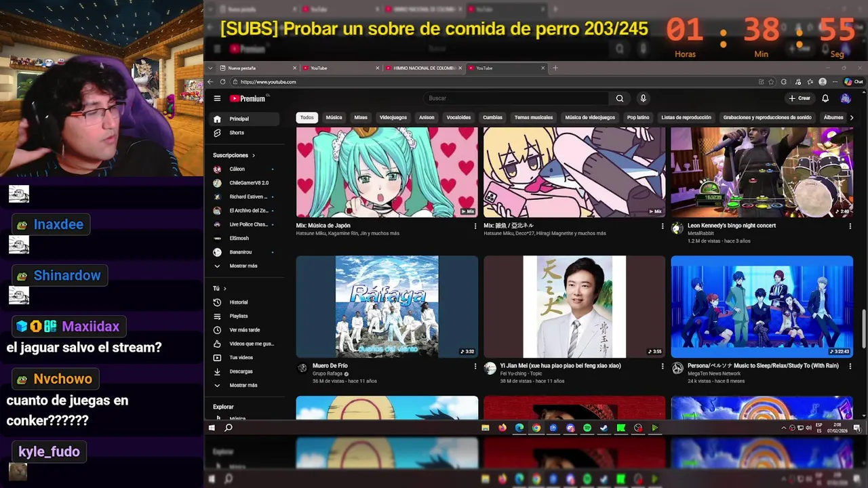Start voice search with microphone icon
The height and width of the screenshot is (488, 868).
pos(643,98)
